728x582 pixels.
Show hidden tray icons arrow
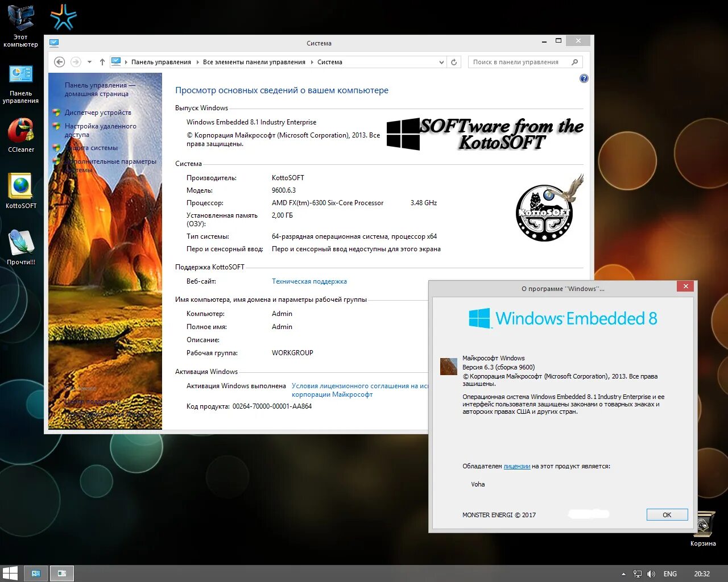[x=623, y=574]
